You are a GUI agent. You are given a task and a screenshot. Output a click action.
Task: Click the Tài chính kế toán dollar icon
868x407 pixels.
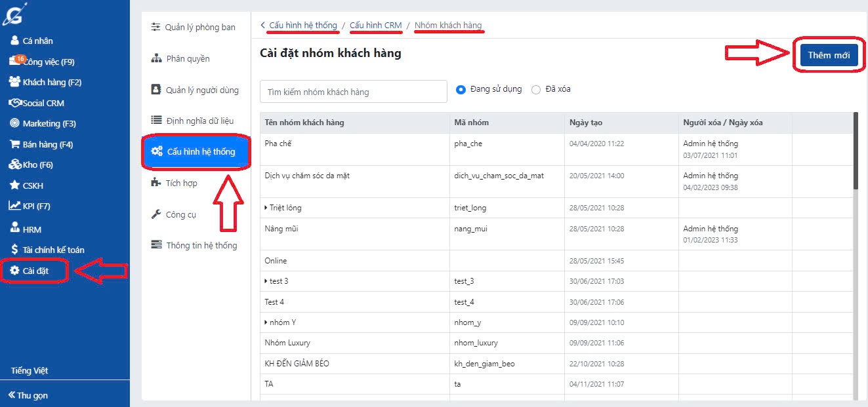15,250
